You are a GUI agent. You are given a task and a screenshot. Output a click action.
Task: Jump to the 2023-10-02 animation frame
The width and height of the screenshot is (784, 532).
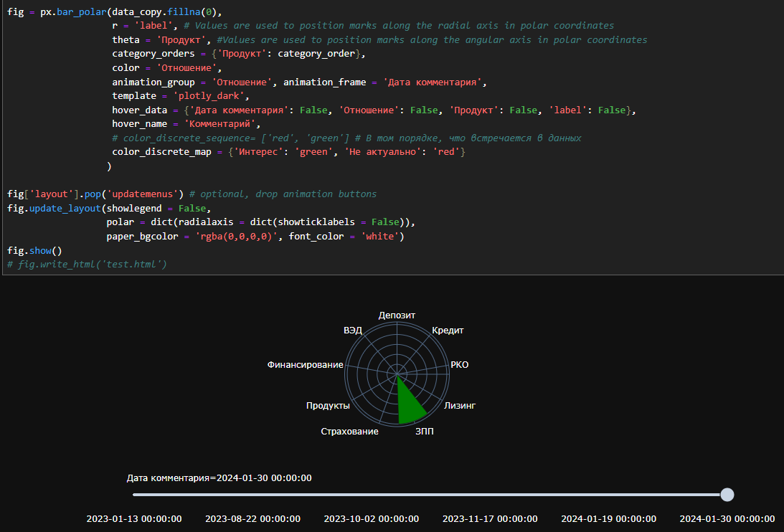(372, 518)
